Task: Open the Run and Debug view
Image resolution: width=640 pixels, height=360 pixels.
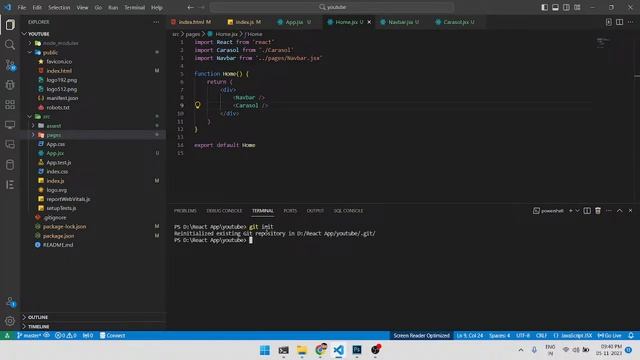Action: [x=10, y=85]
